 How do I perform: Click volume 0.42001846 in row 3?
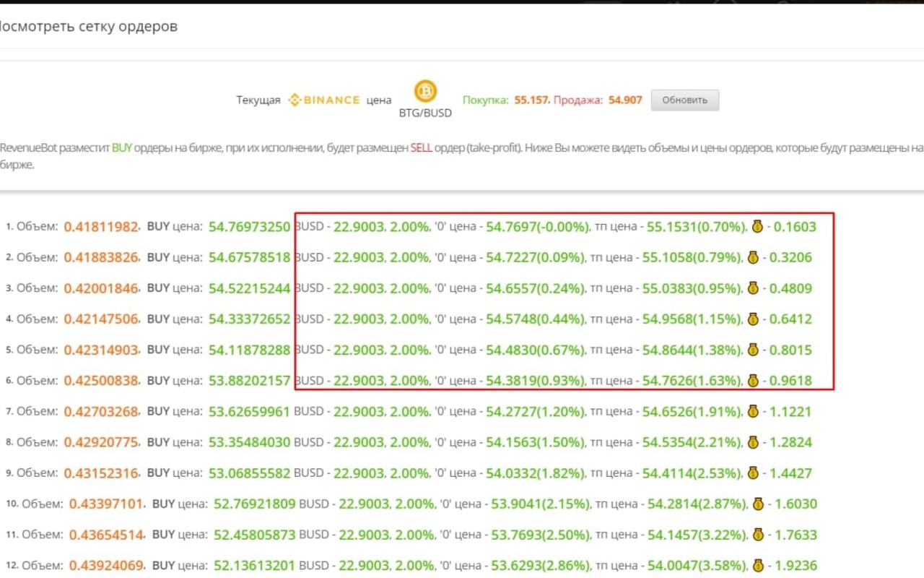[101, 288]
